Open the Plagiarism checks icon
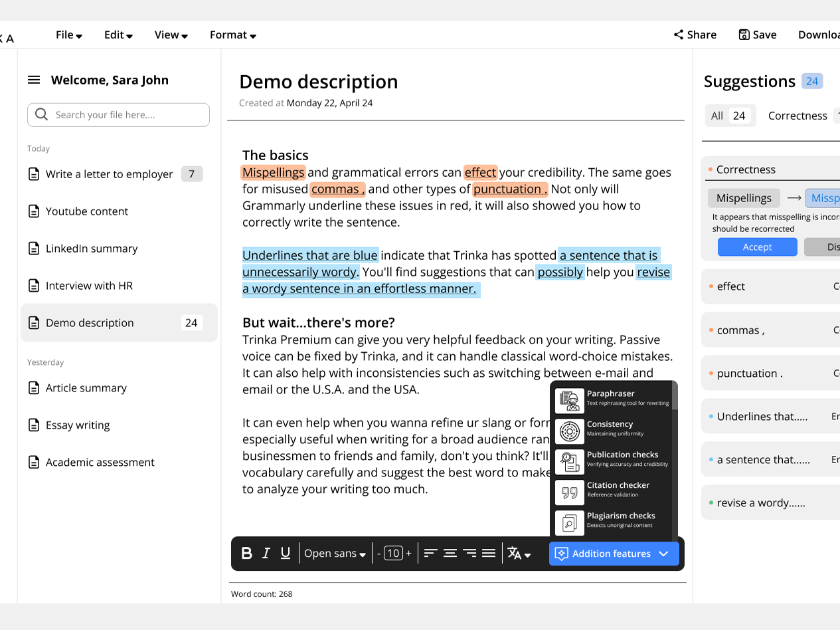The height and width of the screenshot is (630, 840). click(569, 522)
